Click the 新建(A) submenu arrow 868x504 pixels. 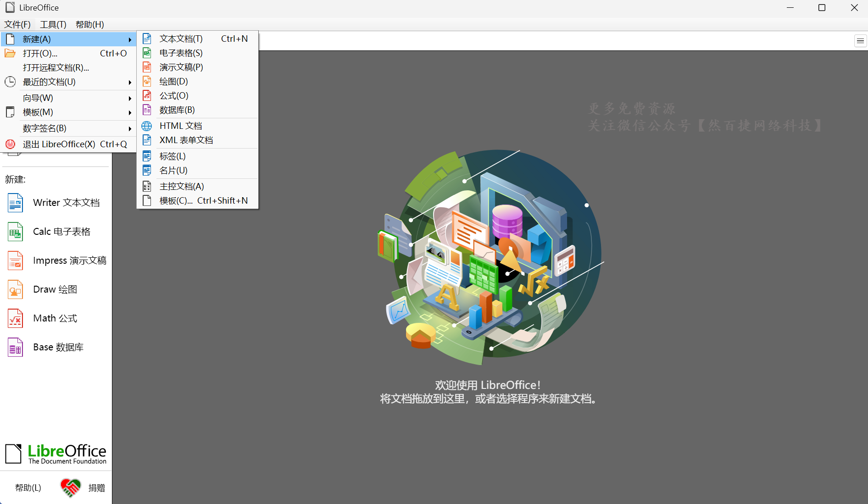tap(130, 39)
